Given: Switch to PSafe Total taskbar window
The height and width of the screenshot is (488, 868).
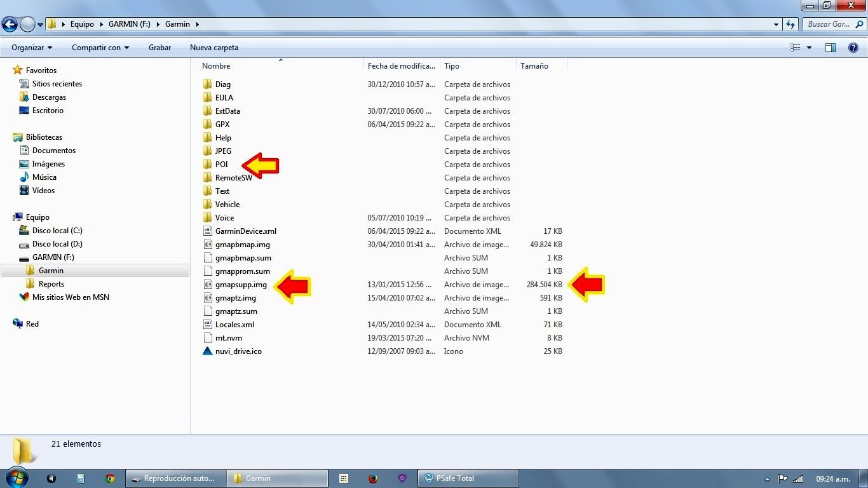Looking at the screenshot, I should coord(468,478).
